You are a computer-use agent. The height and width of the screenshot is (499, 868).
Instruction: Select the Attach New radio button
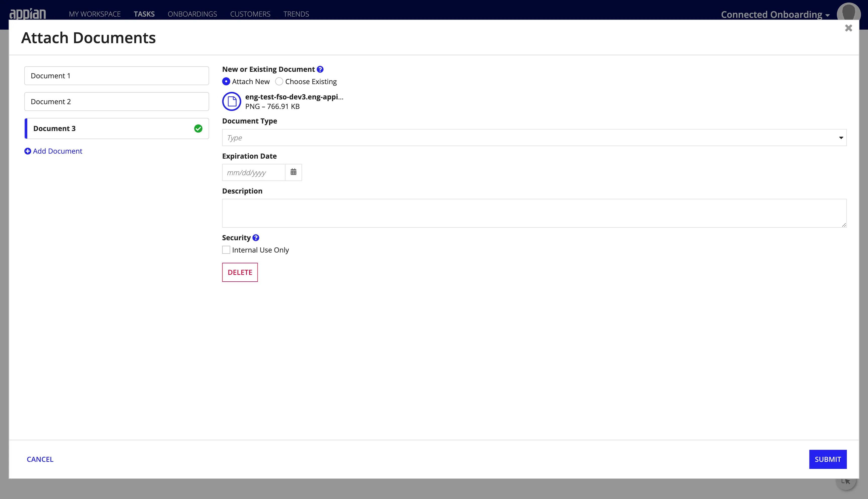226,81
